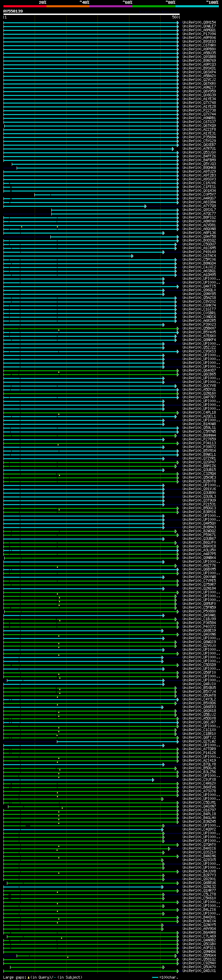Select the UniRef100_Q53JG0 label

point(199,152)
